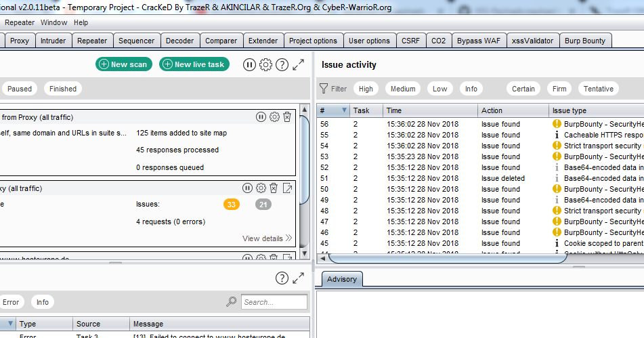This screenshot has width=644, height=338.
Task: Open the Project options tab
Action: tap(313, 41)
